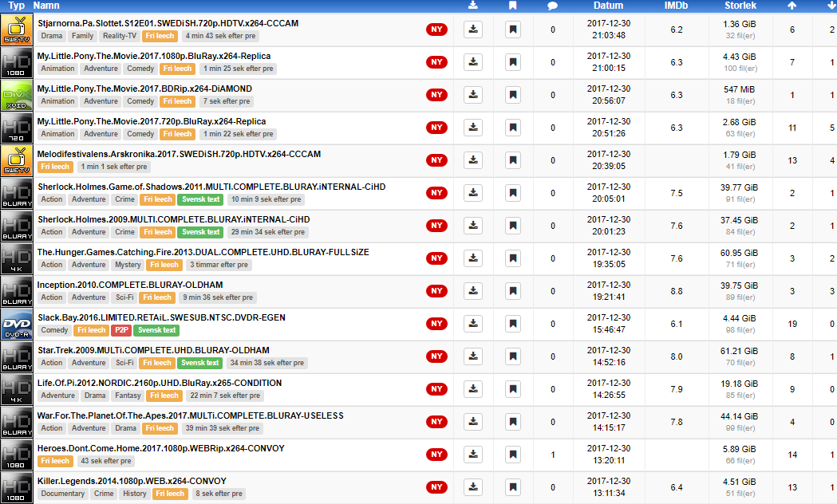Image resolution: width=837 pixels, height=504 pixels.
Task: Sort by bookmark column header icon
Action: pos(512,6)
